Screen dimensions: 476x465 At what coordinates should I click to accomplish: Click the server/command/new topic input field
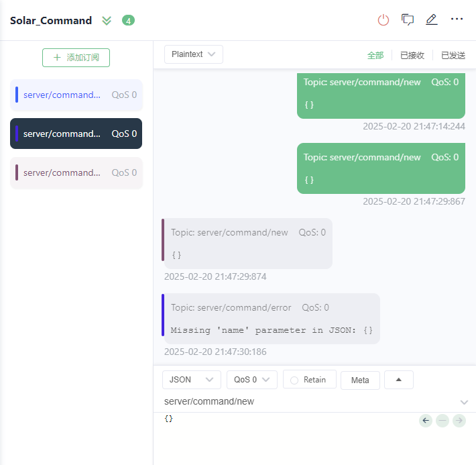click(302, 401)
